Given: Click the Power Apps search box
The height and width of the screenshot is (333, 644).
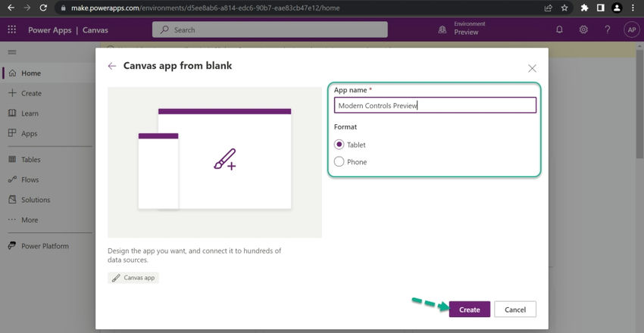Looking at the screenshot, I should [270, 30].
